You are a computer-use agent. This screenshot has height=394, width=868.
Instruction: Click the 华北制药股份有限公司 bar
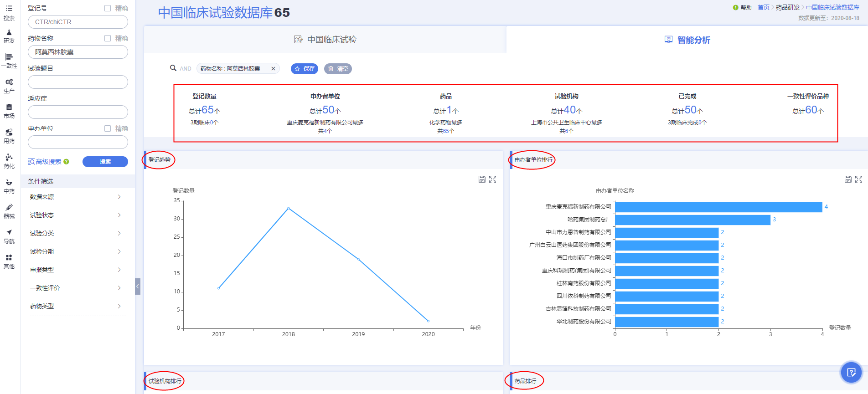point(666,322)
